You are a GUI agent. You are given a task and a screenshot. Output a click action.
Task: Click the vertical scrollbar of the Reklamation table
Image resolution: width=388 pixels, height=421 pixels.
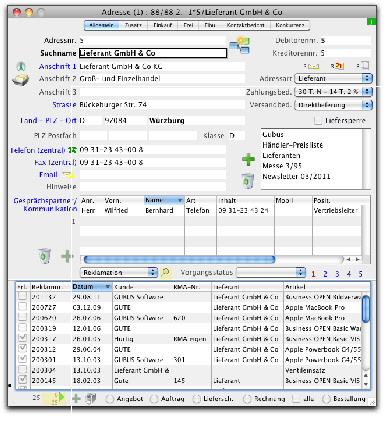366,309
